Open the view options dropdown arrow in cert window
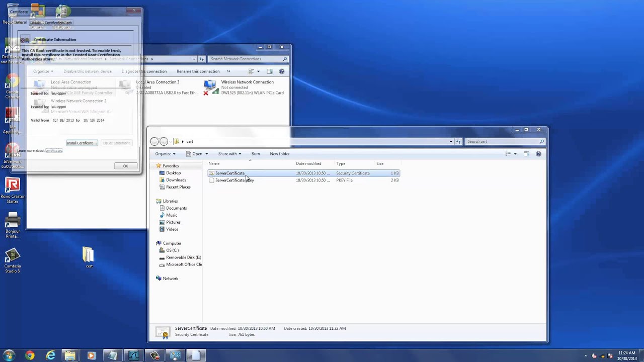The width and height of the screenshot is (644, 362). 515,154
